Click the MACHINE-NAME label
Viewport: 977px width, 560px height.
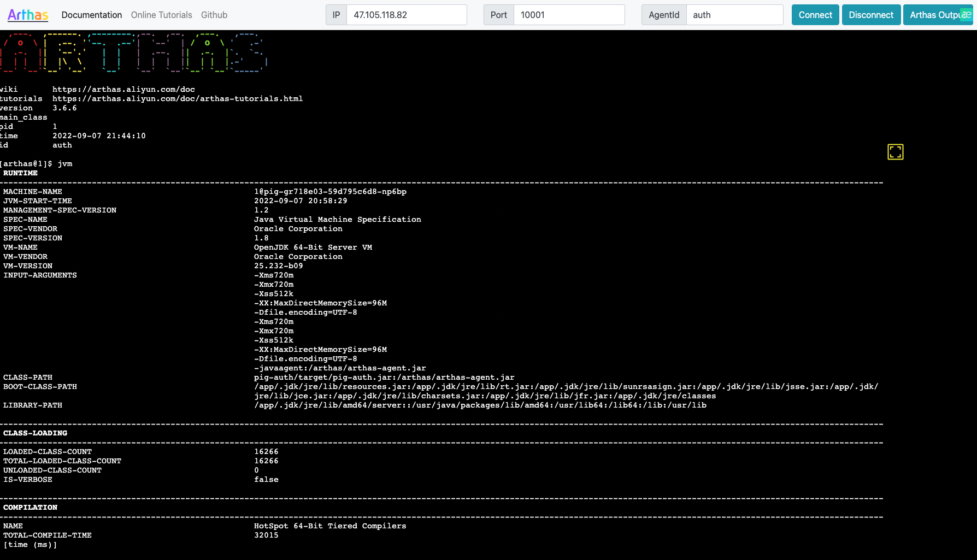(x=33, y=192)
